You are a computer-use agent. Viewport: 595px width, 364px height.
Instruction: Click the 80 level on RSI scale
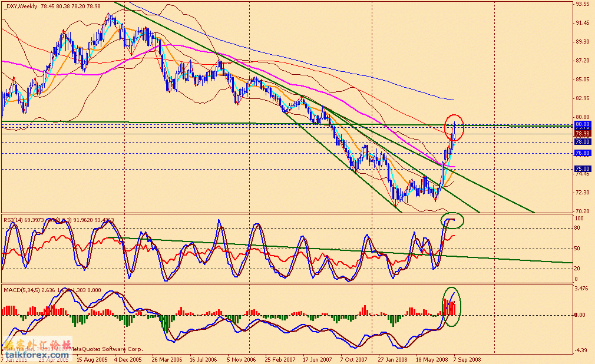[577, 228]
